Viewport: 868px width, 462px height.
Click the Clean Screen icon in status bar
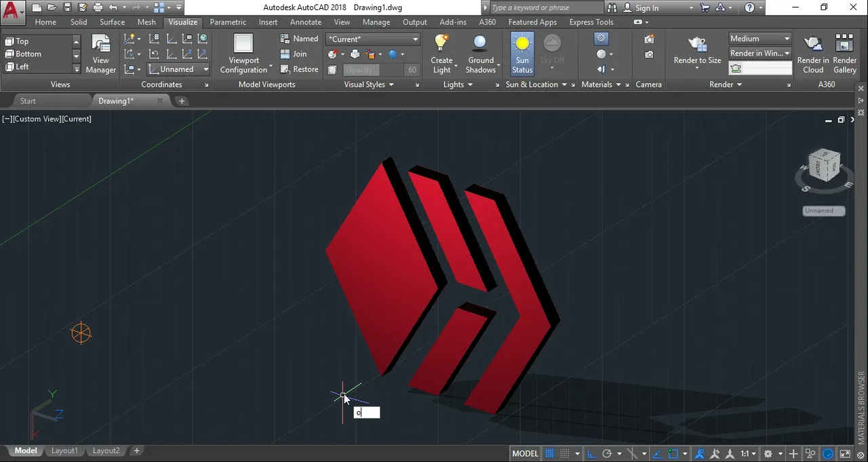pyautogui.click(x=844, y=454)
